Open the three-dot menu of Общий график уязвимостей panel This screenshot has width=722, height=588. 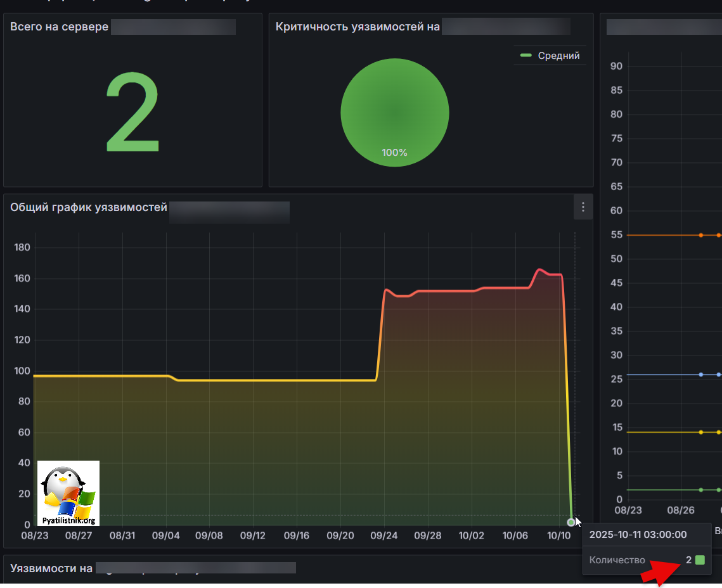pyautogui.click(x=583, y=207)
